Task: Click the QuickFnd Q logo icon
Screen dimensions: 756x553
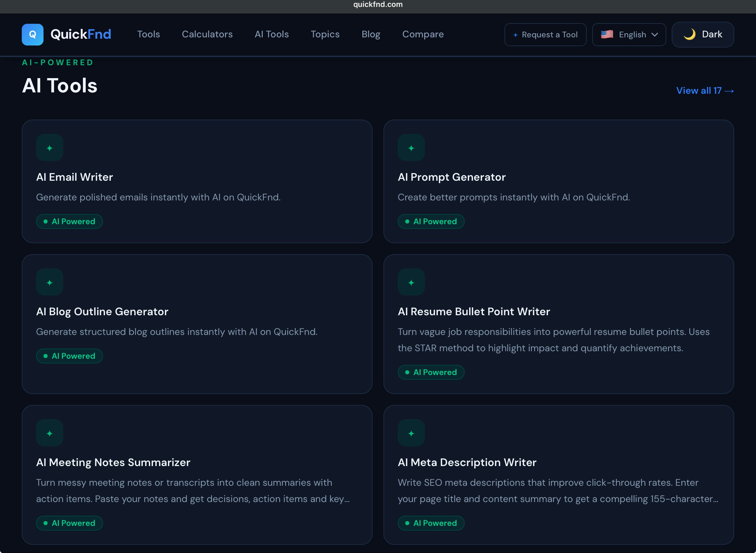Action: [x=33, y=34]
